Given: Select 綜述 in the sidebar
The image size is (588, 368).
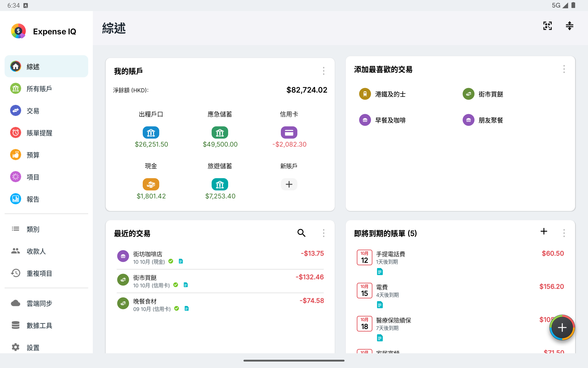Looking at the screenshot, I should [46, 67].
